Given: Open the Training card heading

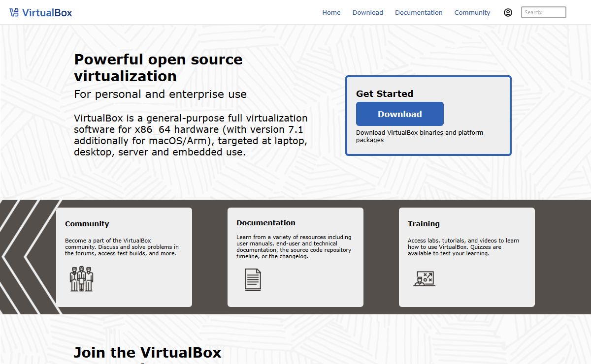Looking at the screenshot, I should click(424, 224).
